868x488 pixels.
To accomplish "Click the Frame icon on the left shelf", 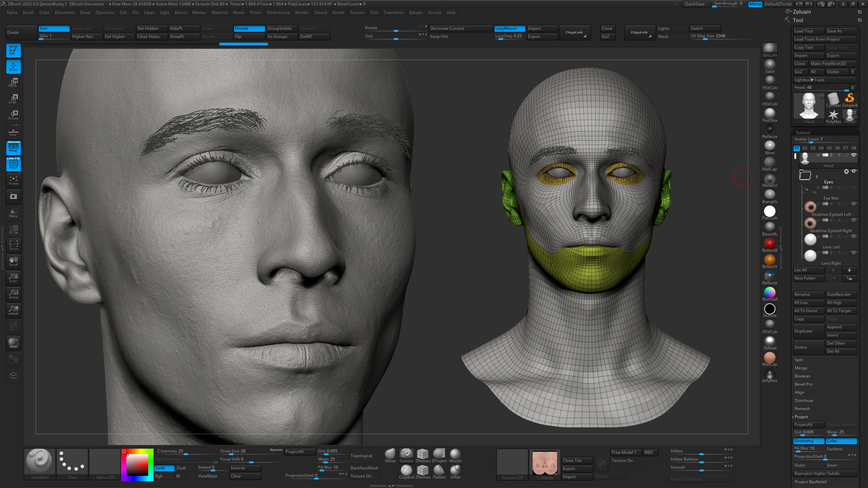I will [x=13, y=180].
